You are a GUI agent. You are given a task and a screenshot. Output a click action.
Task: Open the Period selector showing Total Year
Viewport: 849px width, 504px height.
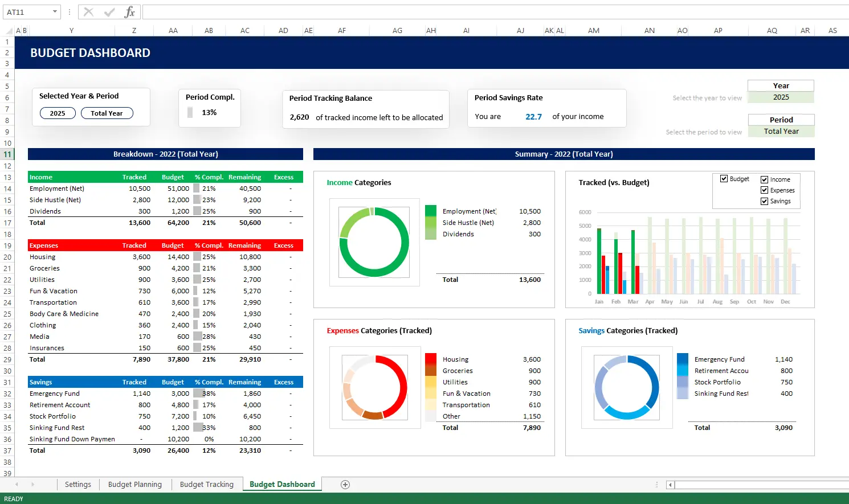click(781, 132)
